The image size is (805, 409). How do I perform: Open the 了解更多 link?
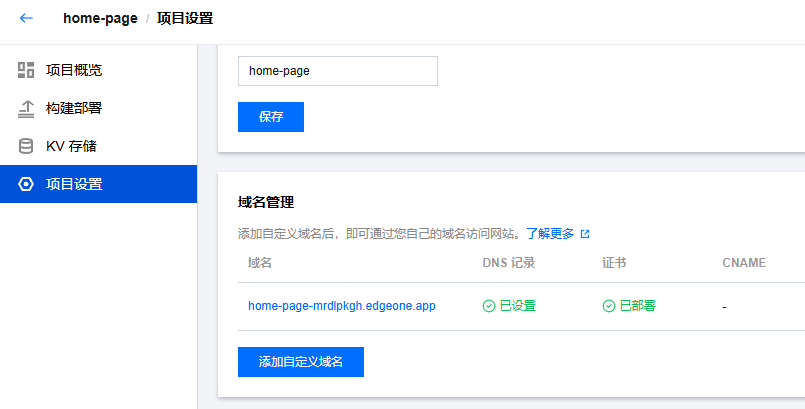550,234
